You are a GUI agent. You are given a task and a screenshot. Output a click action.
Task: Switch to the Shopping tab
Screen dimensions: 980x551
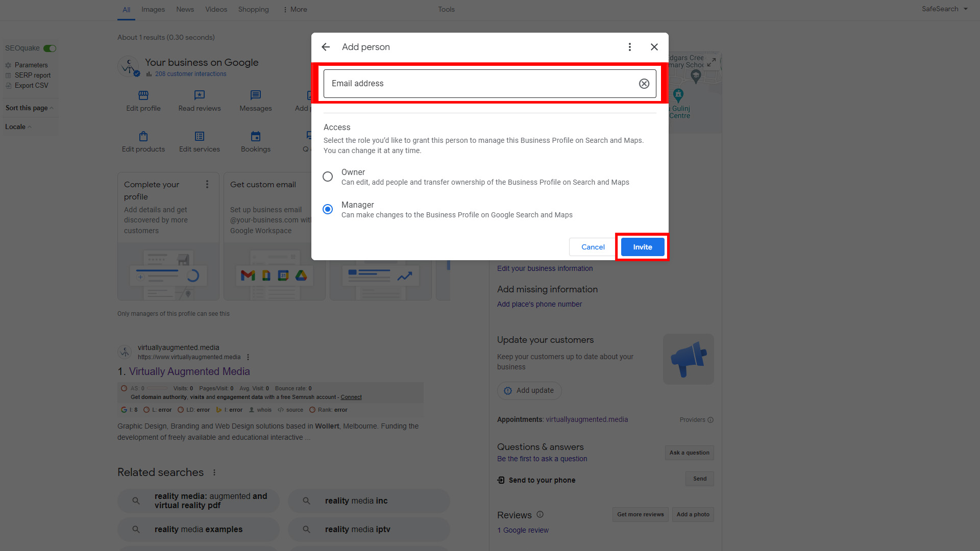pyautogui.click(x=253, y=9)
